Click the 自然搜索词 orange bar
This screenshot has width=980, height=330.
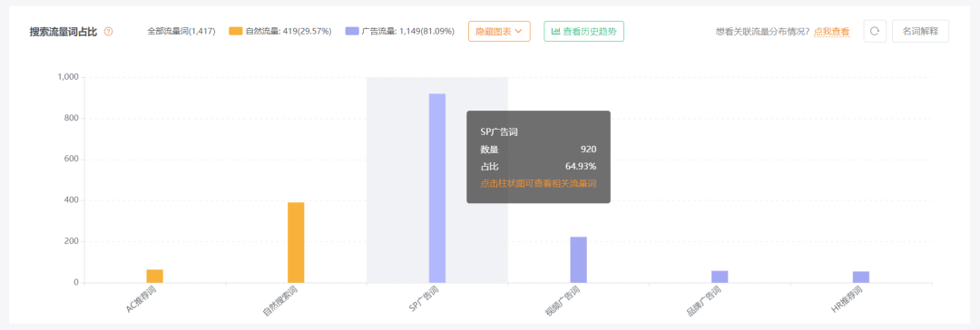296,242
